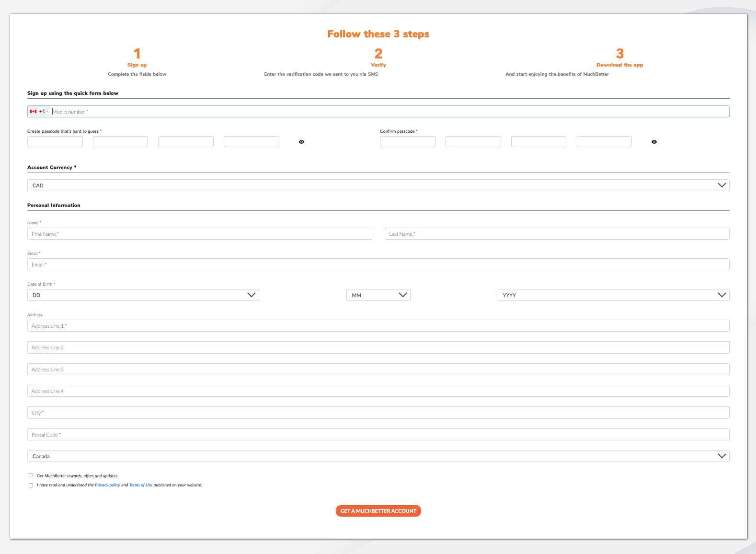Click the fourth Create passcode digit box

[x=252, y=141]
